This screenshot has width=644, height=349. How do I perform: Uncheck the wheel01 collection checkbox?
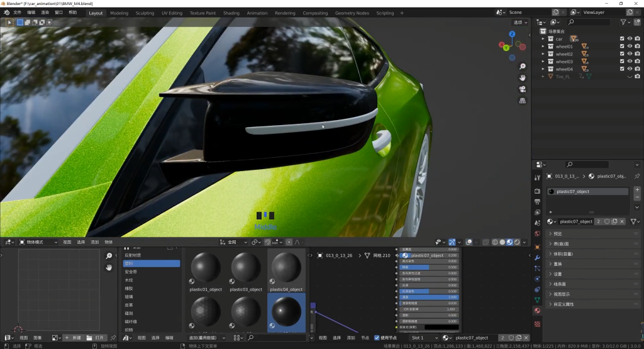pos(622,47)
